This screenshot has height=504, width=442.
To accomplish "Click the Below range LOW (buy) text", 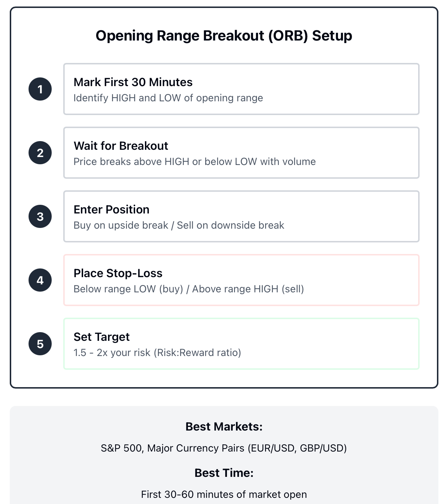I will click(x=128, y=289).
